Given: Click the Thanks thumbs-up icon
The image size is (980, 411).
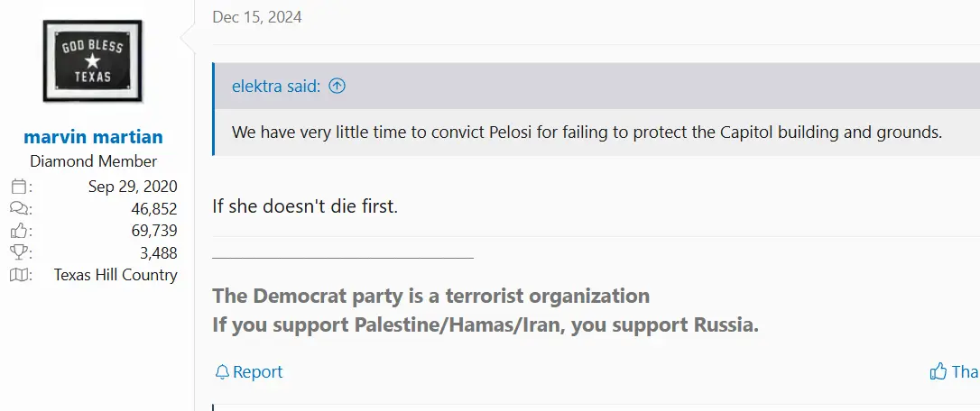Looking at the screenshot, I should click(938, 372).
